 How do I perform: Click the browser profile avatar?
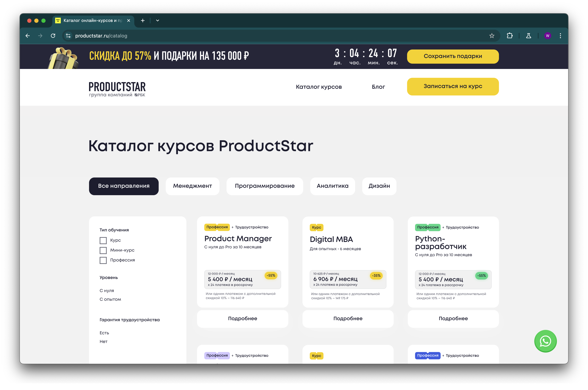tap(548, 36)
